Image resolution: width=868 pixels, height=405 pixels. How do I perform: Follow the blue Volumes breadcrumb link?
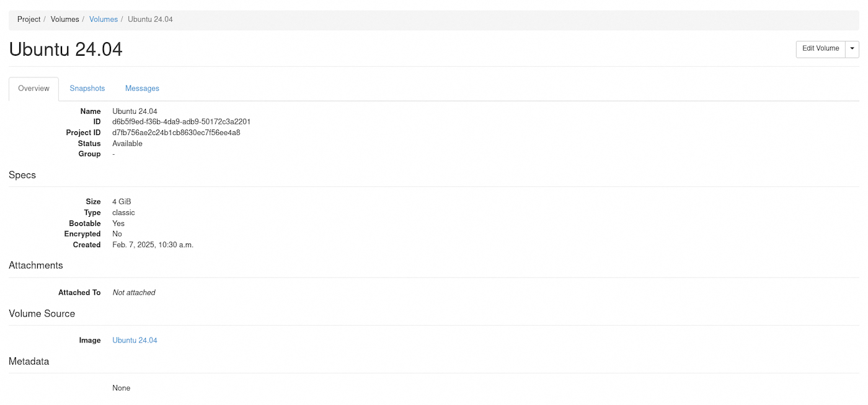104,19
